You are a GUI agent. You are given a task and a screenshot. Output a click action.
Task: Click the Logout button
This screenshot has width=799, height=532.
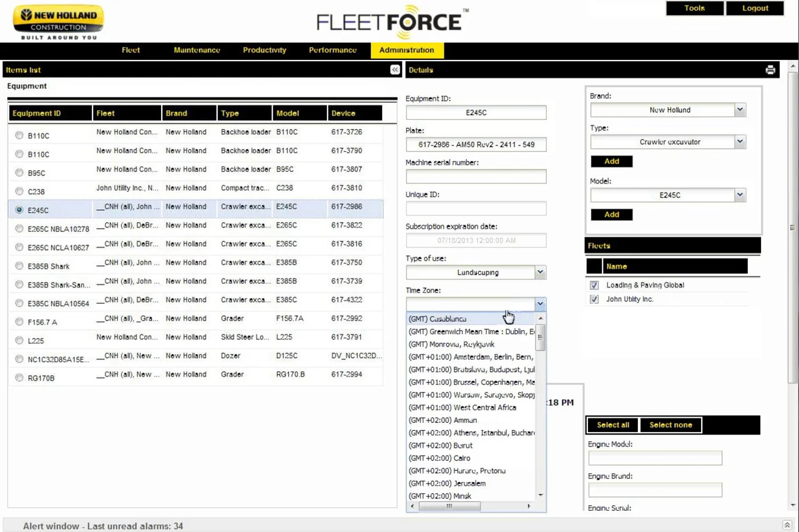(x=755, y=8)
